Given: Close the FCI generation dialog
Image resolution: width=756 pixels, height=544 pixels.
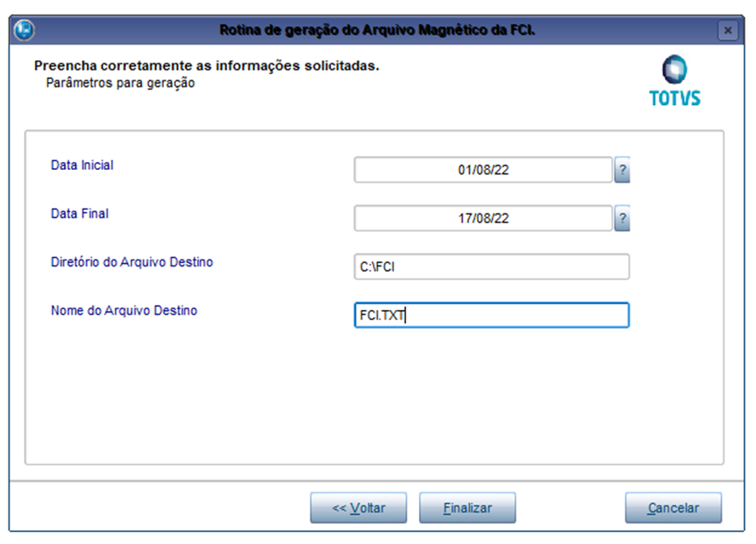Looking at the screenshot, I should [x=728, y=31].
